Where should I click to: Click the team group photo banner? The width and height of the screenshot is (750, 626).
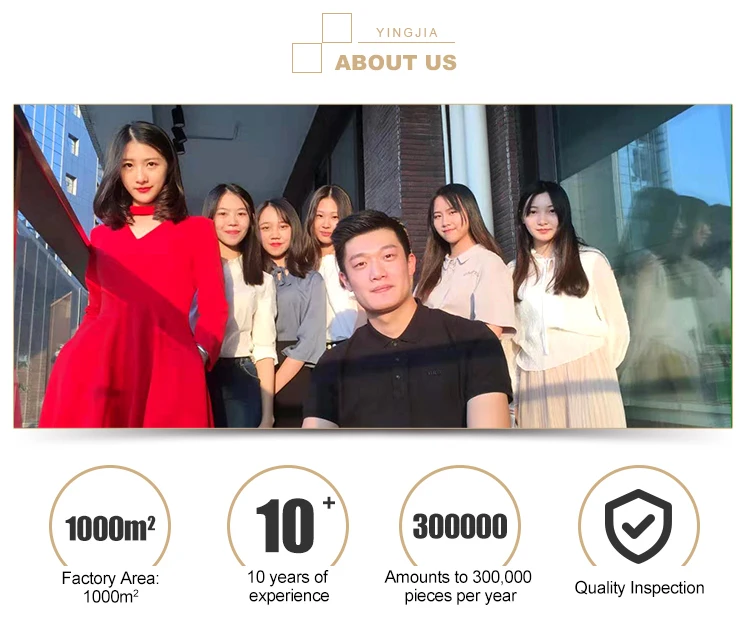coord(373,266)
